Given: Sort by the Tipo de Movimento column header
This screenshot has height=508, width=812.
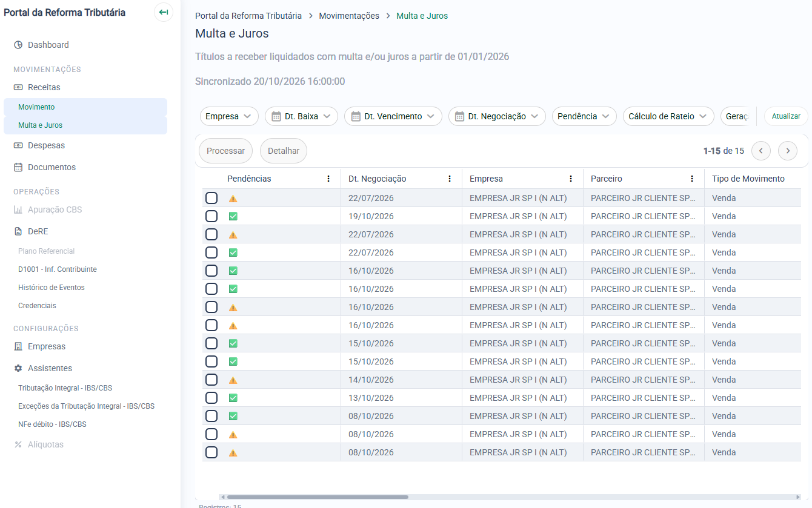Looking at the screenshot, I should 748,179.
